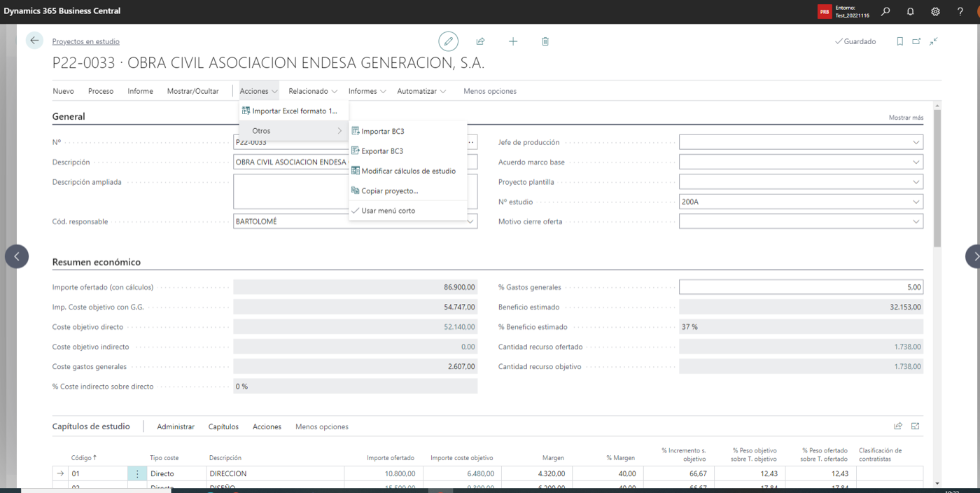The image size is (980, 493).
Task: Choose Modificar cálculos de estudio
Action: point(408,171)
